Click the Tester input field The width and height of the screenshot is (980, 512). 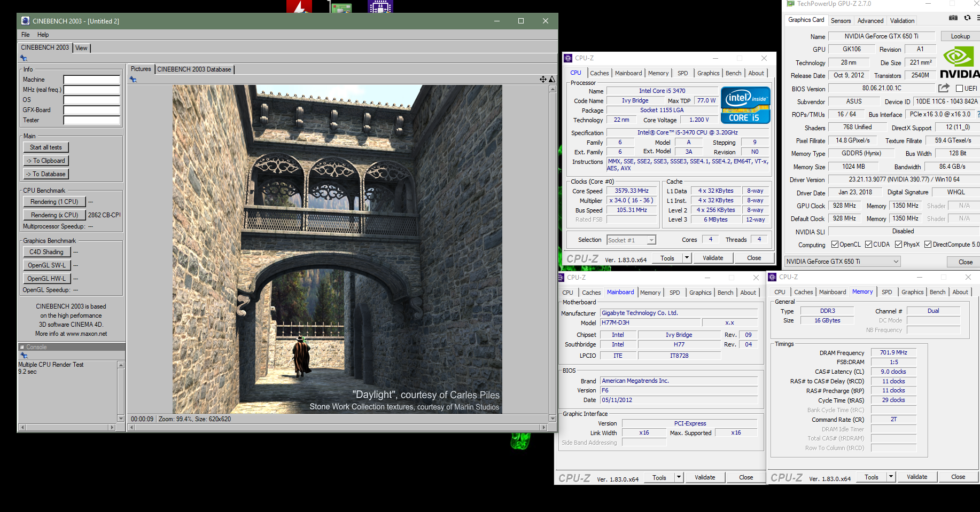pos(92,120)
